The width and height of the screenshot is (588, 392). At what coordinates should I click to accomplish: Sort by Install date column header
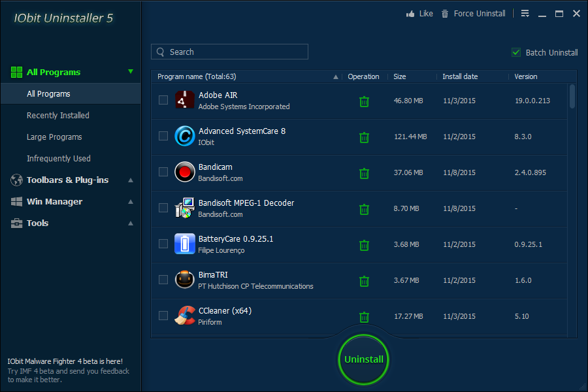(x=460, y=76)
